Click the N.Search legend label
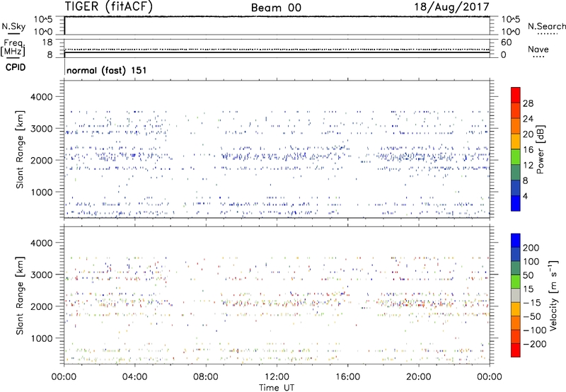566x392 pixels. tap(547, 26)
